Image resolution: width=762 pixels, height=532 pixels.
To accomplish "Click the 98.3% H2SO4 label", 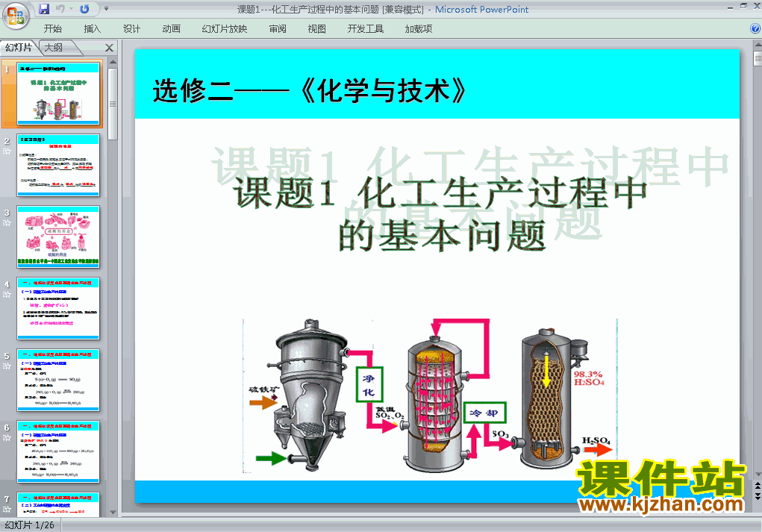I will click(x=589, y=378).
